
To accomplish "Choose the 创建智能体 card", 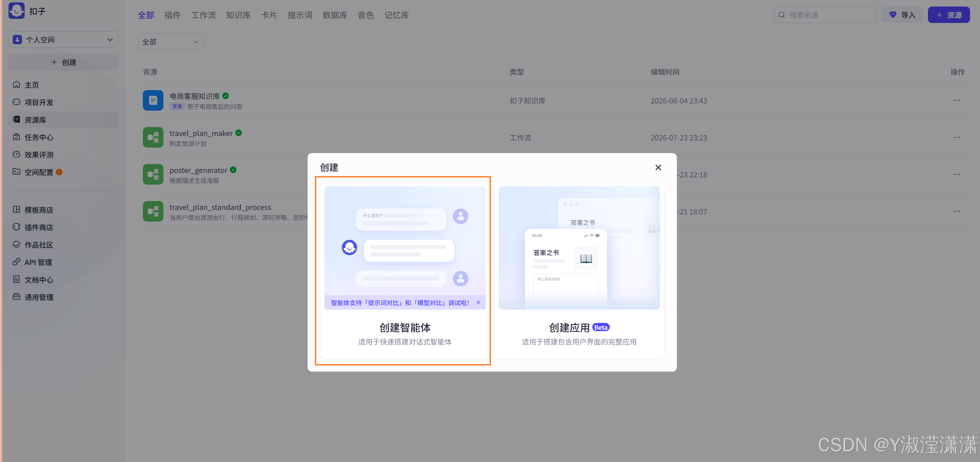I will click(405, 270).
